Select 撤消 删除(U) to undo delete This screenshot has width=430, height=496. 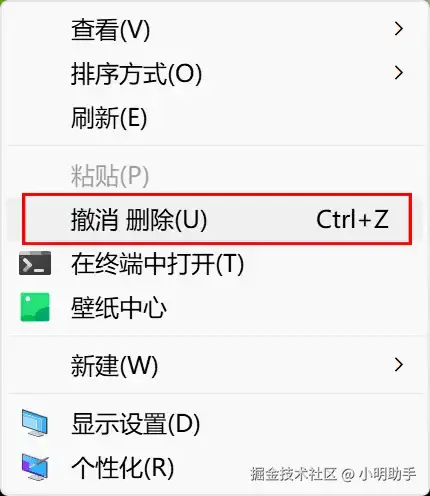click(215, 219)
